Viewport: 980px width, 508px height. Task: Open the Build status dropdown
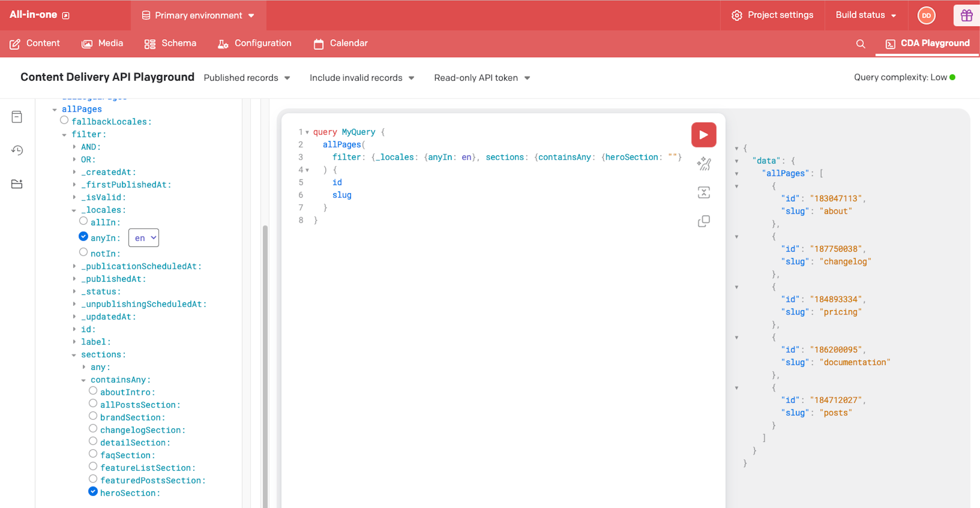[x=866, y=15]
